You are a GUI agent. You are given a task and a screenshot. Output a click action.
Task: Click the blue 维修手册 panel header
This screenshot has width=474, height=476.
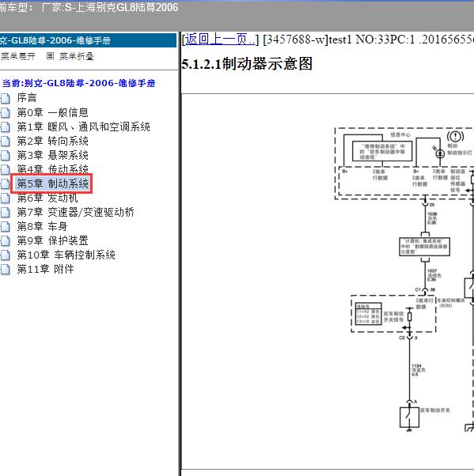coord(88,40)
